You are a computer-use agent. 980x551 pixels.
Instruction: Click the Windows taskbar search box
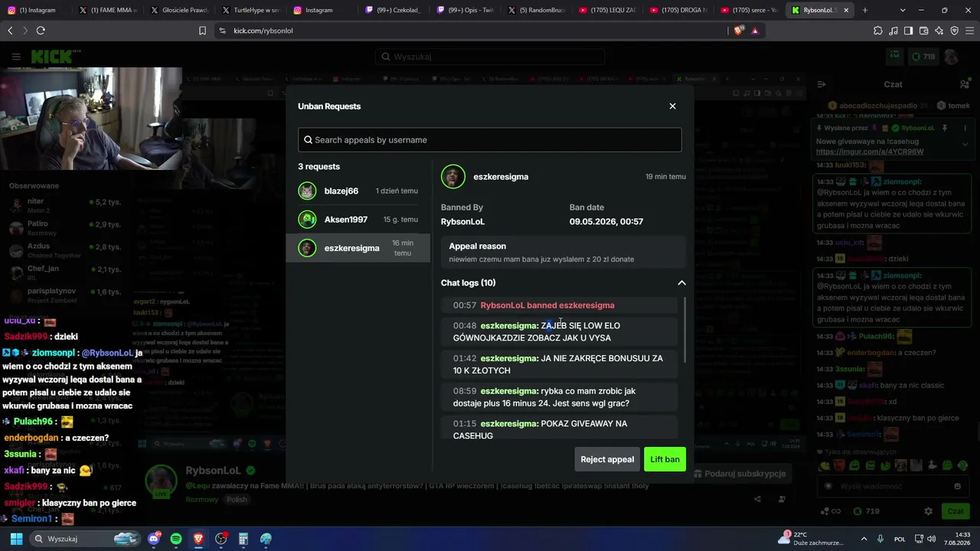tap(86, 539)
